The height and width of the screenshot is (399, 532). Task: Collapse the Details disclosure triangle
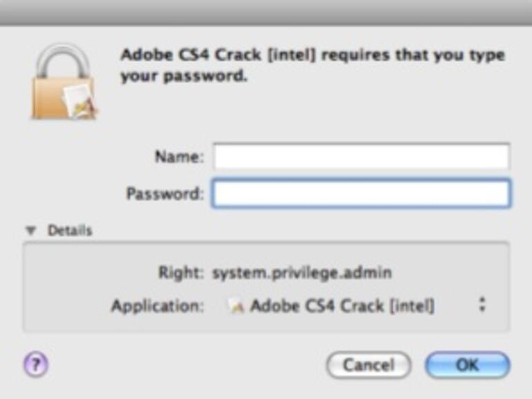30,231
